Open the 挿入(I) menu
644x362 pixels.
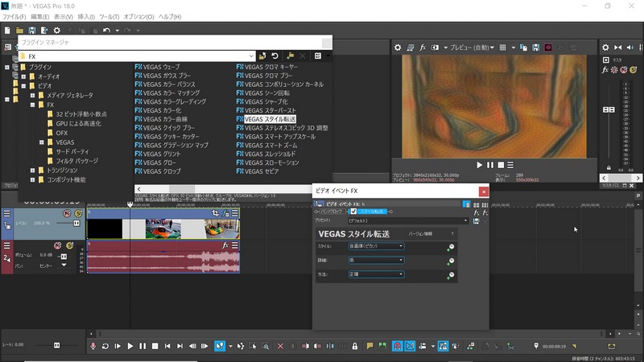(x=86, y=17)
